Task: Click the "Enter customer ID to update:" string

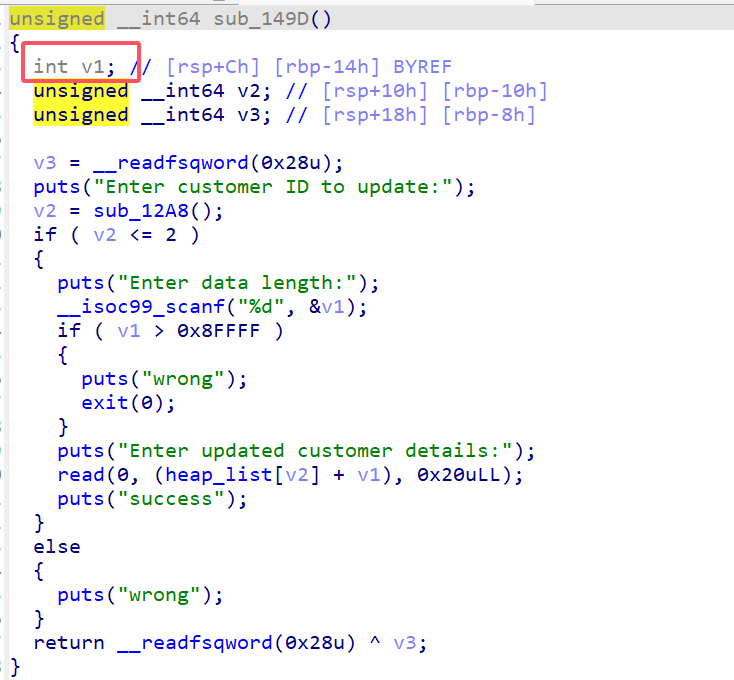Action: [x=272, y=187]
